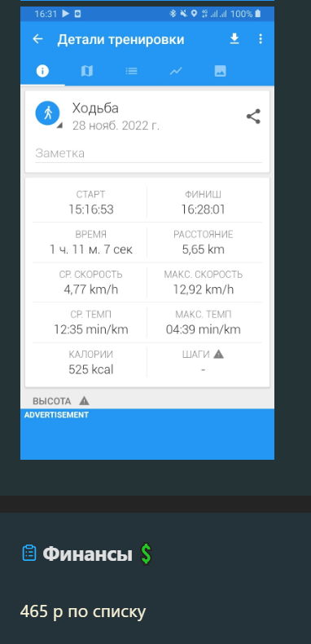311x644 pixels.
Task: Expand activity type via small triangle arrow
Action: click(x=59, y=126)
